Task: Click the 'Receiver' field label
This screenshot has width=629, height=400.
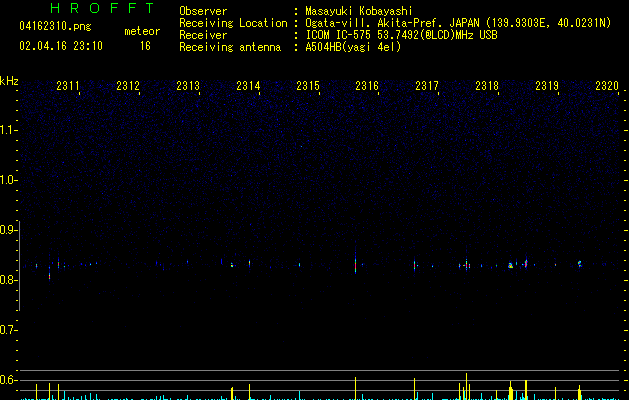Action: pyautogui.click(x=203, y=35)
